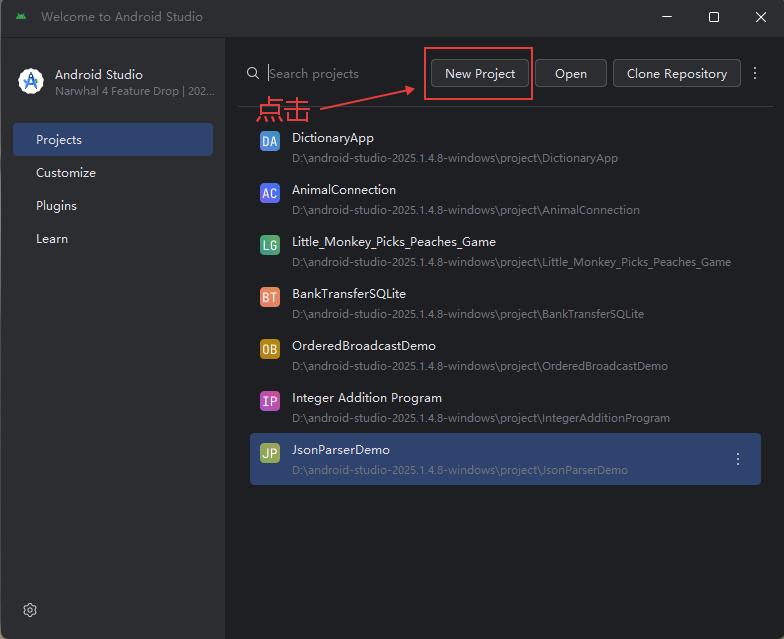Open the DictionaryApp project name
This screenshot has height=639, width=784.
332,138
